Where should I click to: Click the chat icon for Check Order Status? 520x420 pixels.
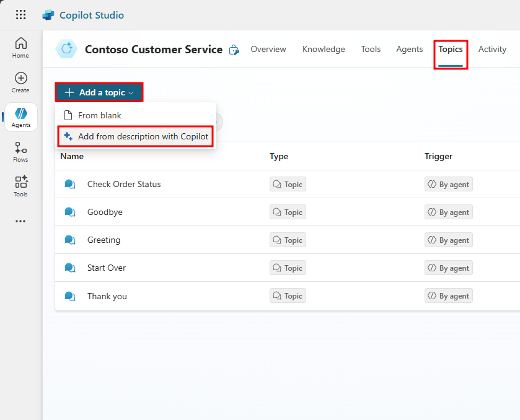69,184
